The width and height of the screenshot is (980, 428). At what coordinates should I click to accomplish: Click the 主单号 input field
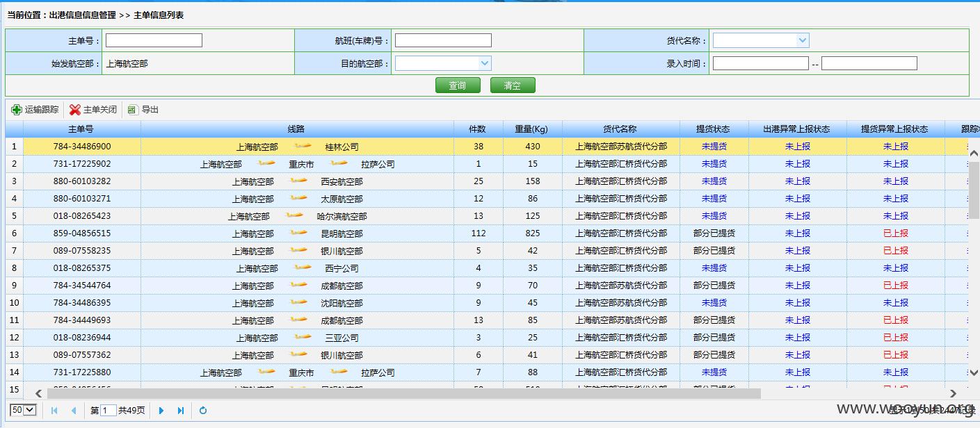click(154, 40)
